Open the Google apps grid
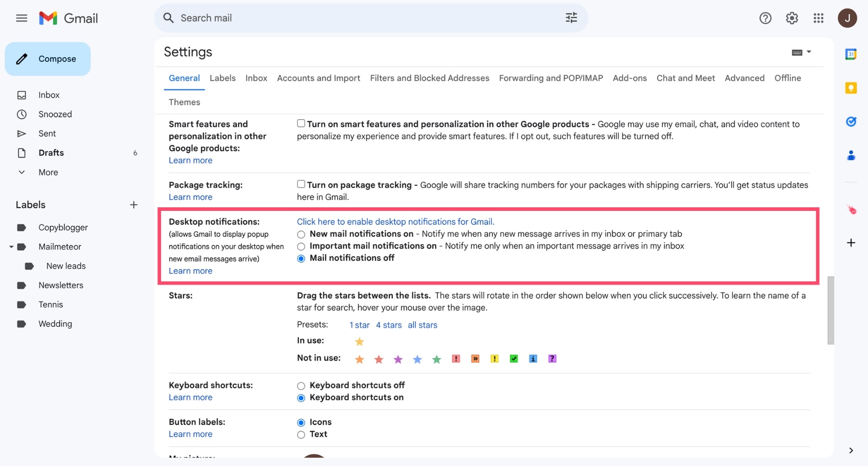Viewport: 868px width, 466px height. tap(818, 18)
